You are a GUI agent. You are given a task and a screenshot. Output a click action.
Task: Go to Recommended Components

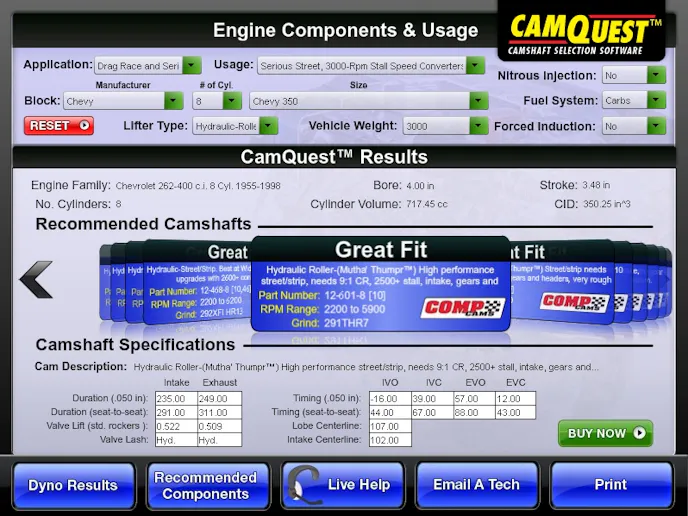[x=206, y=485]
